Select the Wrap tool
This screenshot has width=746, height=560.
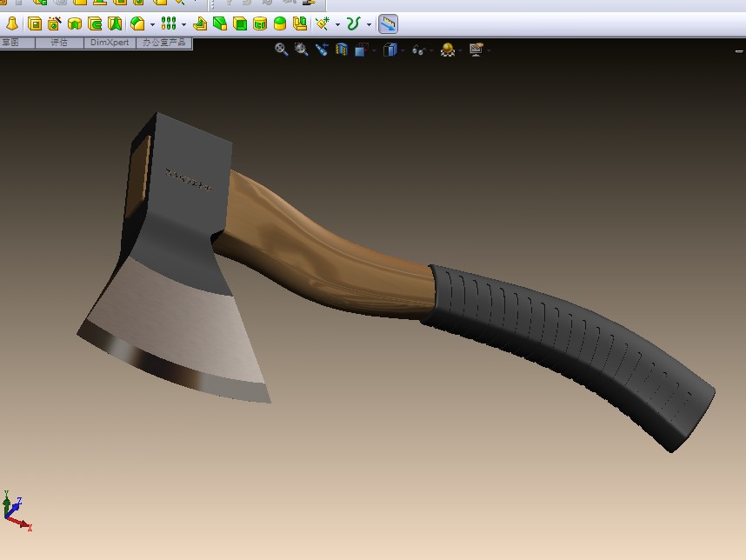[260, 23]
